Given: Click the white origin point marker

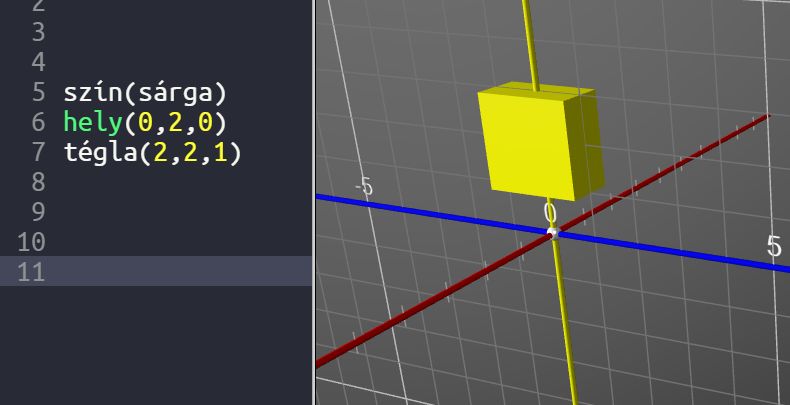Looking at the screenshot, I should (551, 234).
